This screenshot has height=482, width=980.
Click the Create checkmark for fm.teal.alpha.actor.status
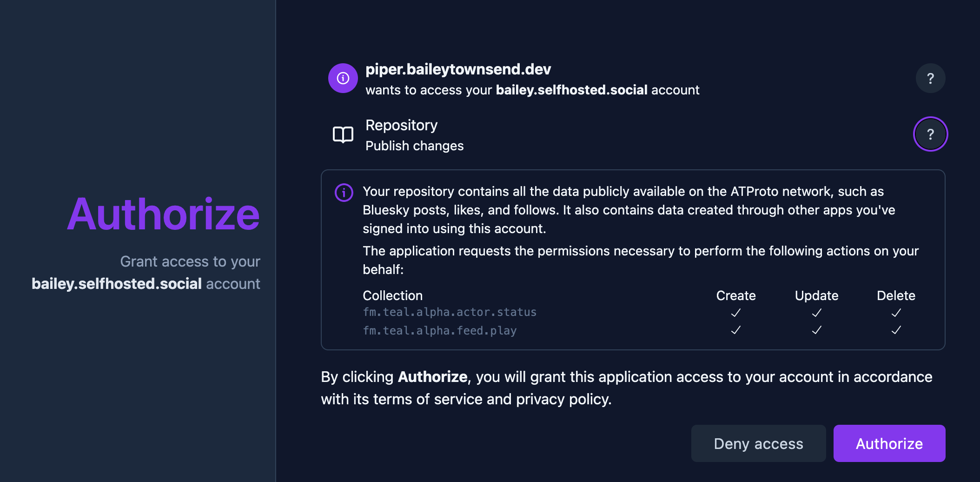click(x=736, y=313)
